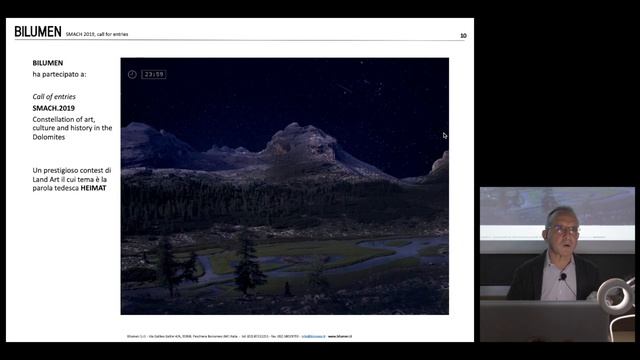The width and height of the screenshot is (640, 360).
Task: Click the 23:59 time display box
Action: click(x=154, y=74)
